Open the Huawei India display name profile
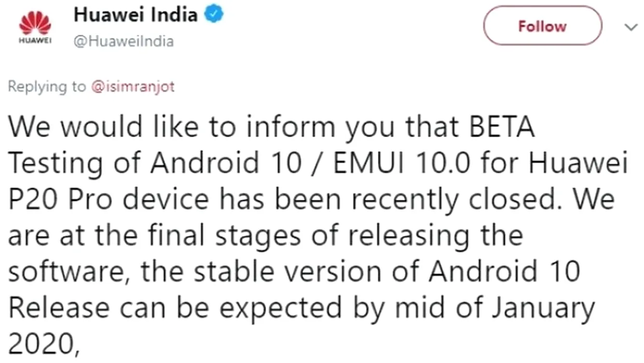The height and width of the screenshot is (363, 644). 136,15
